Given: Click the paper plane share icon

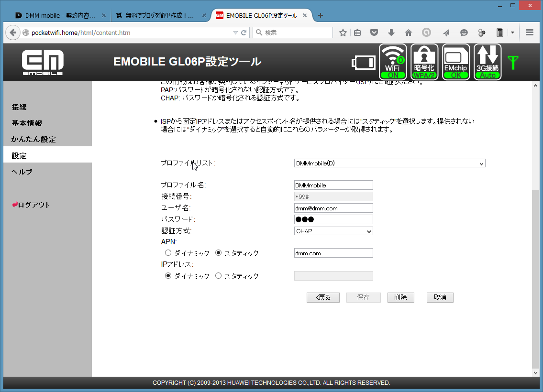Looking at the screenshot, I should click(x=446, y=33).
